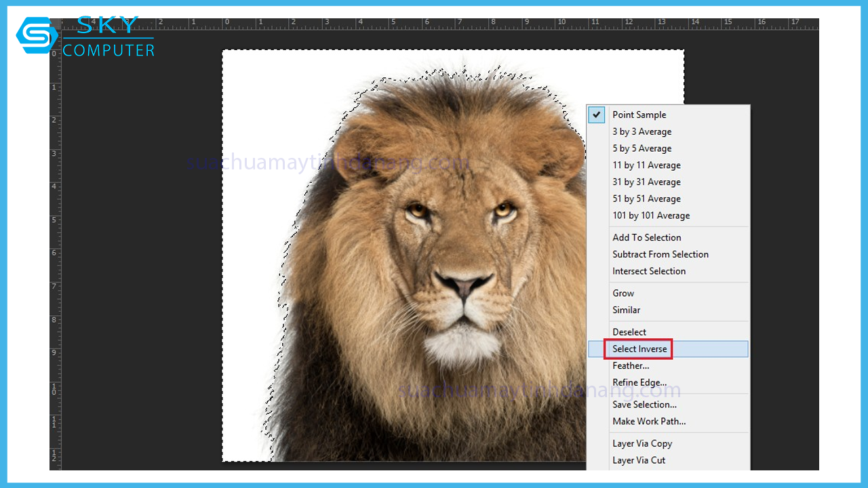Click Make Work Path entry
The height and width of the screenshot is (488, 868).
click(x=649, y=421)
